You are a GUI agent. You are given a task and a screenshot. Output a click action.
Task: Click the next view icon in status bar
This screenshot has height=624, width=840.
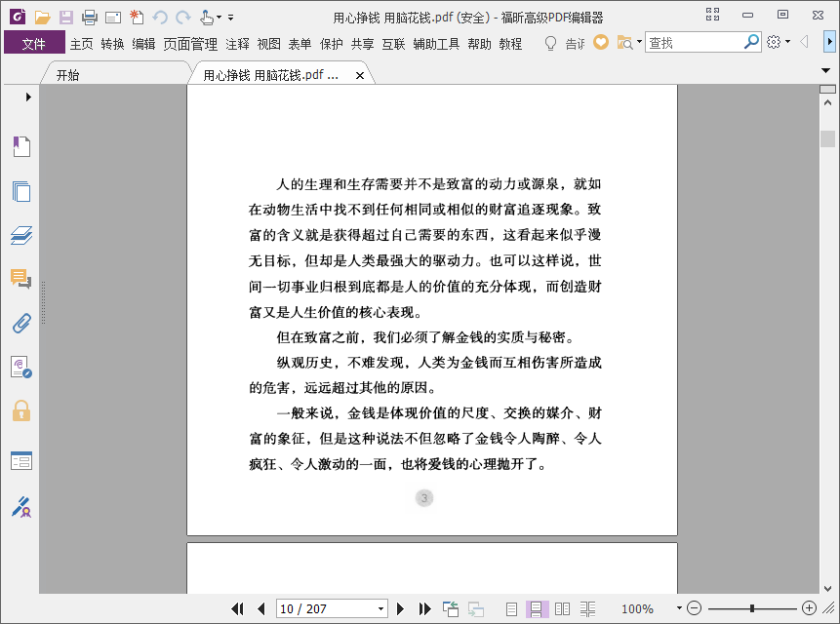tap(476, 608)
